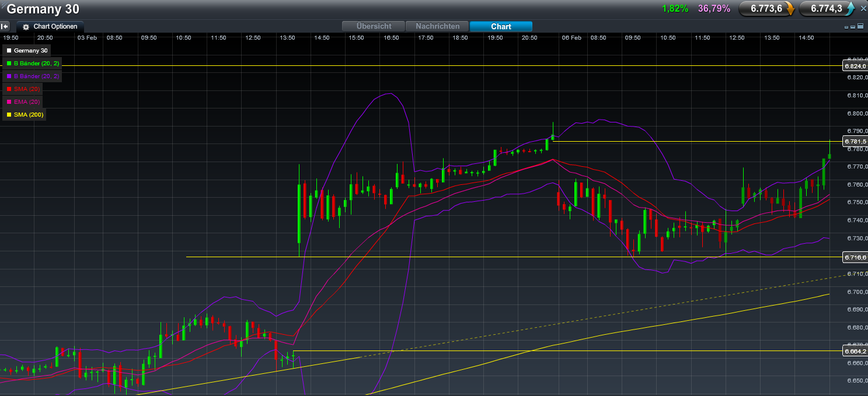
Task: Open Chart Optionen settings tab
Action: click(50, 26)
